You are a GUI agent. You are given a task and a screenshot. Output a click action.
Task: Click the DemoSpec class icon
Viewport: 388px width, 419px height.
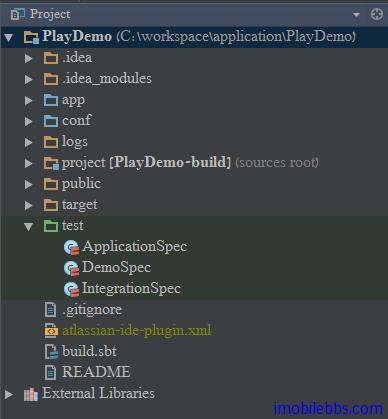coord(71,268)
